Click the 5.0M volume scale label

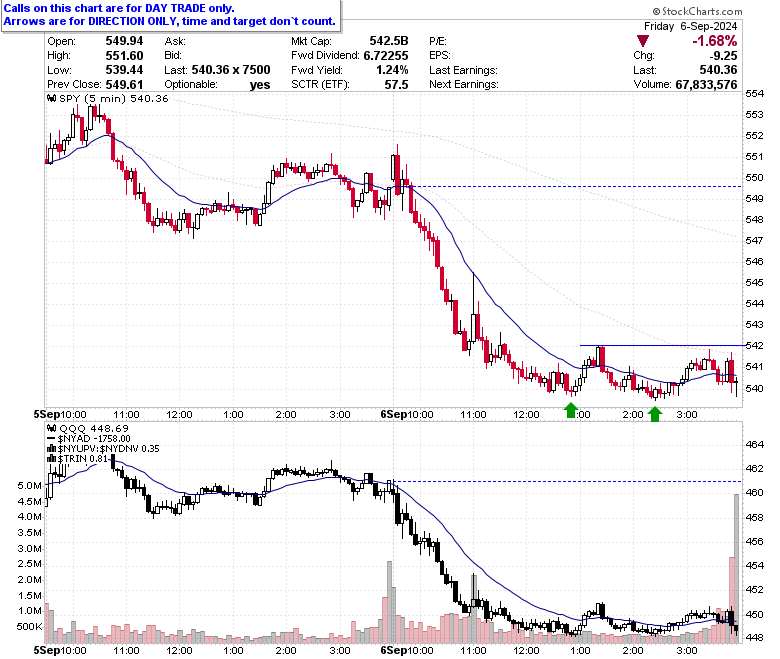click(29, 485)
